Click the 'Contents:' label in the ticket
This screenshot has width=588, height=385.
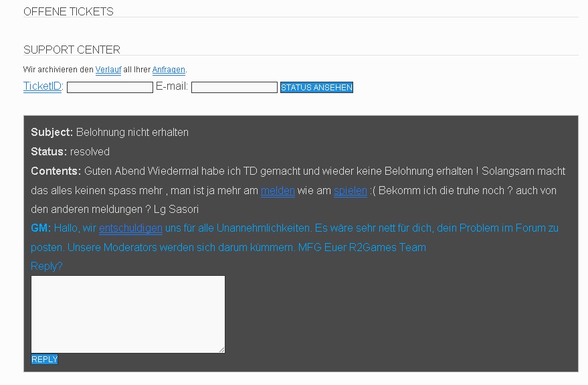click(56, 171)
